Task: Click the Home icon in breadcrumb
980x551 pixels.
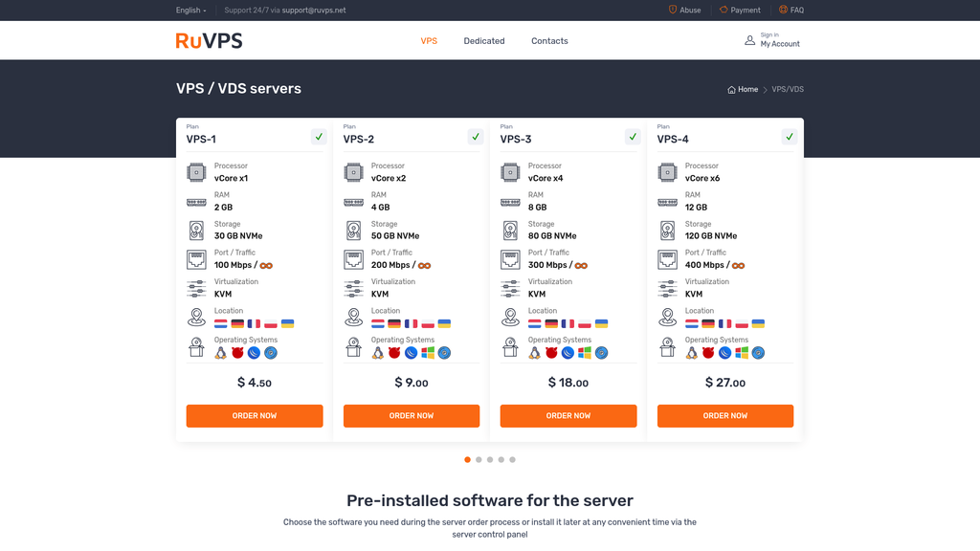Action: pyautogui.click(x=732, y=90)
